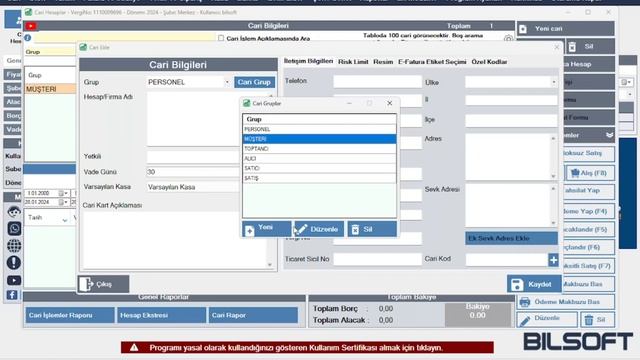Click the Telefon input field
640x360 pixels.
coord(377,81)
